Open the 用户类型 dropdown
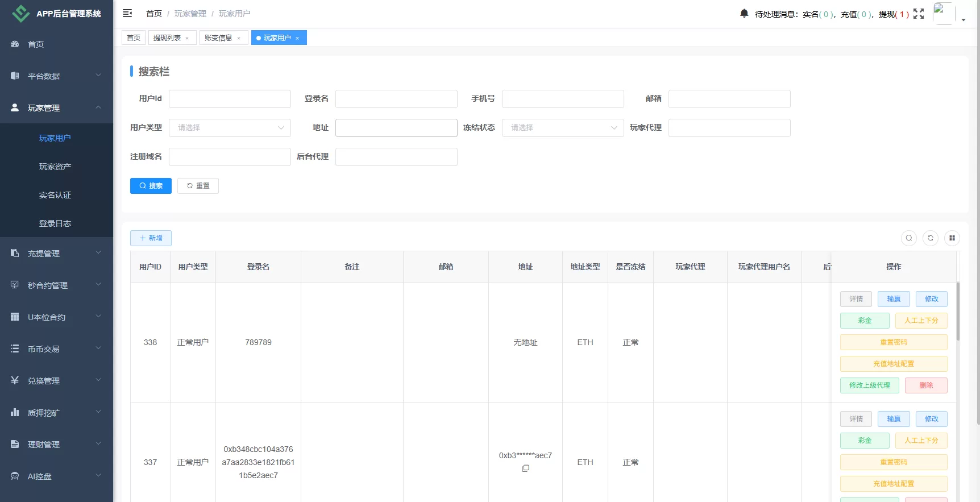Viewport: 980px width, 502px height. point(230,128)
